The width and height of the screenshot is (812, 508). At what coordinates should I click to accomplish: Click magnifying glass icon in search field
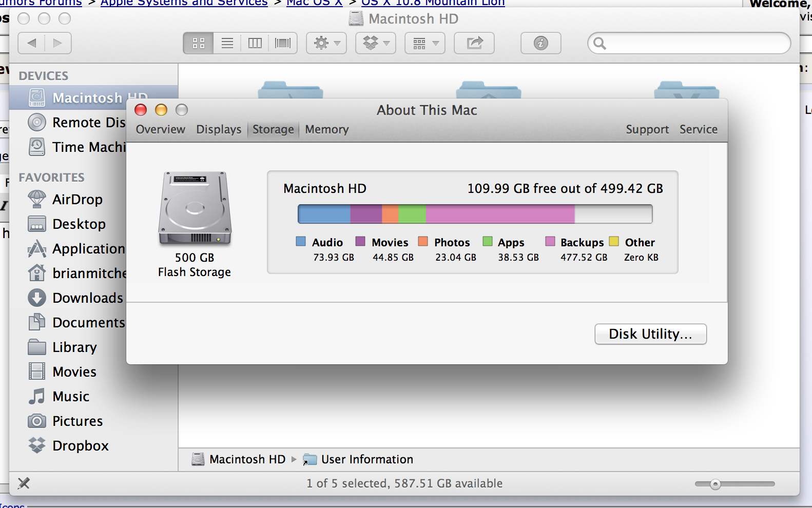(600, 43)
